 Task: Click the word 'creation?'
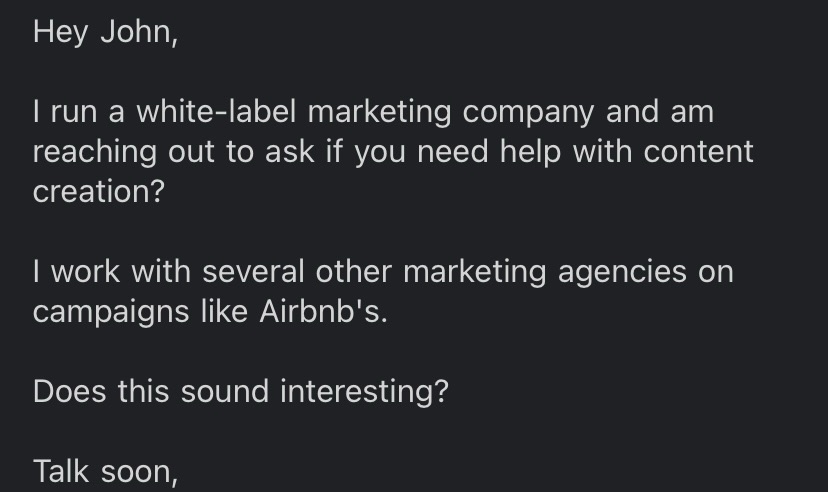tap(98, 192)
